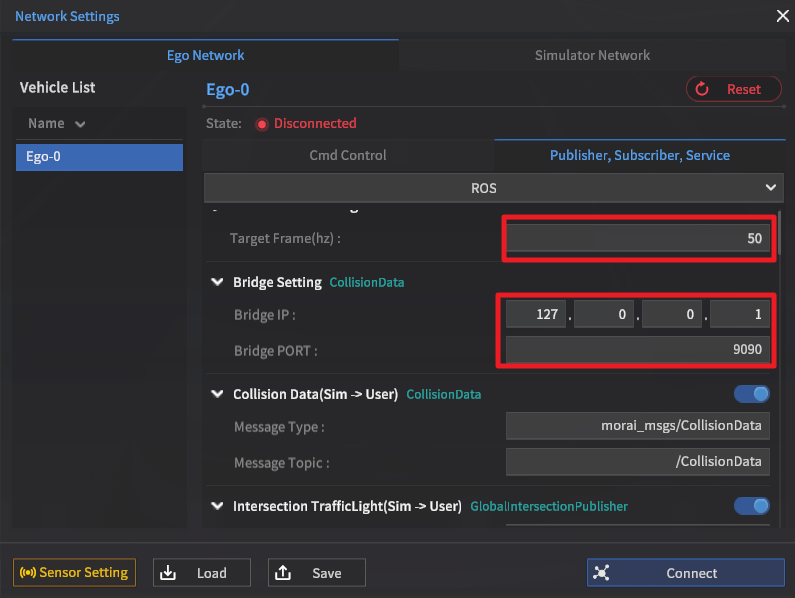Select the Publisher, Subscriber, Service tab

click(639, 155)
